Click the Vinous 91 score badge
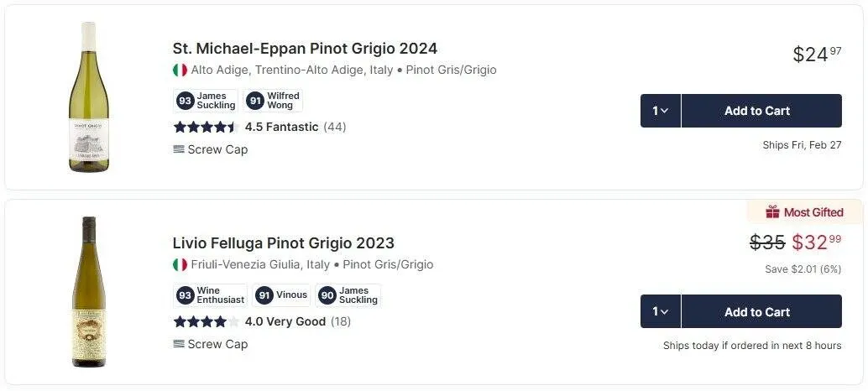 tap(281, 295)
